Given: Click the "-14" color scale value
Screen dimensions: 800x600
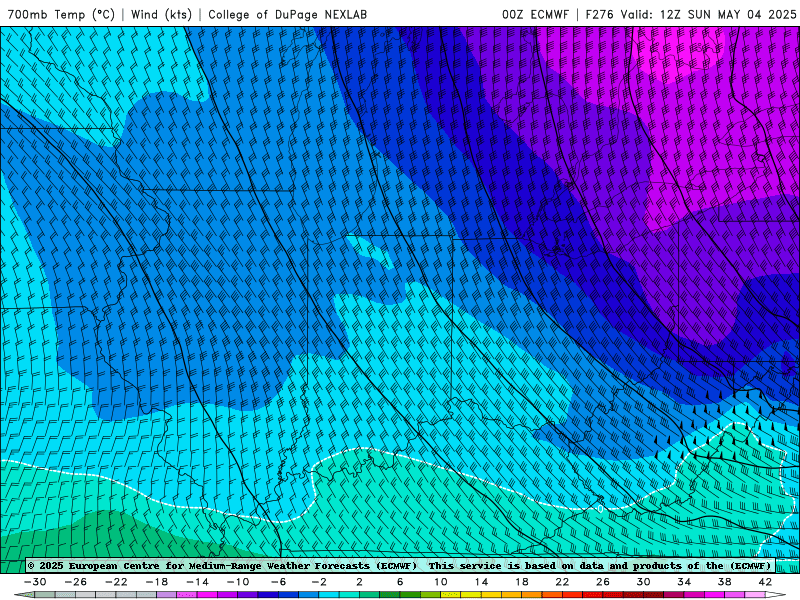Looking at the screenshot, I should coord(197,582).
